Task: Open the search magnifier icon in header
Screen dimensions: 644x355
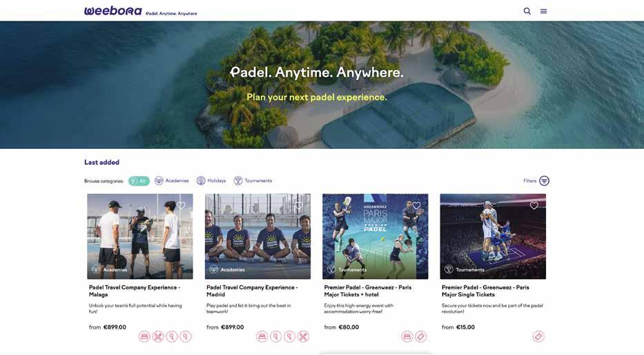Action: [527, 11]
